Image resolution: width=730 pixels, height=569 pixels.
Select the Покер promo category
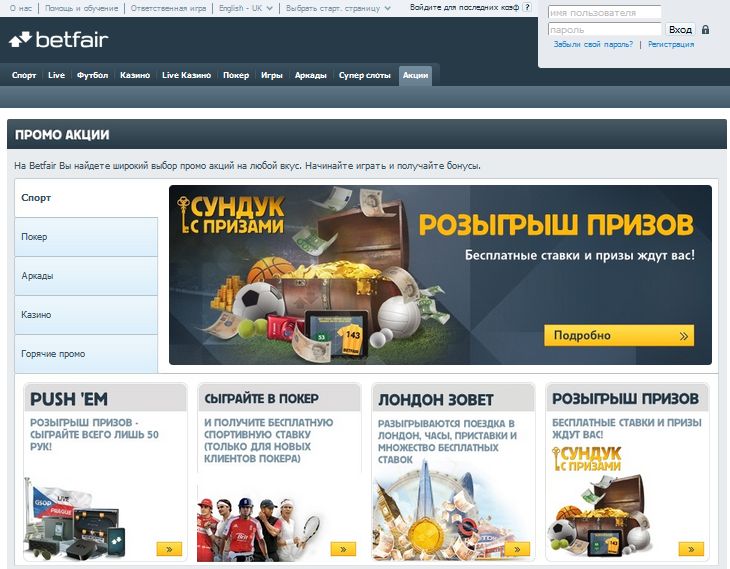pyautogui.click(x=86, y=237)
